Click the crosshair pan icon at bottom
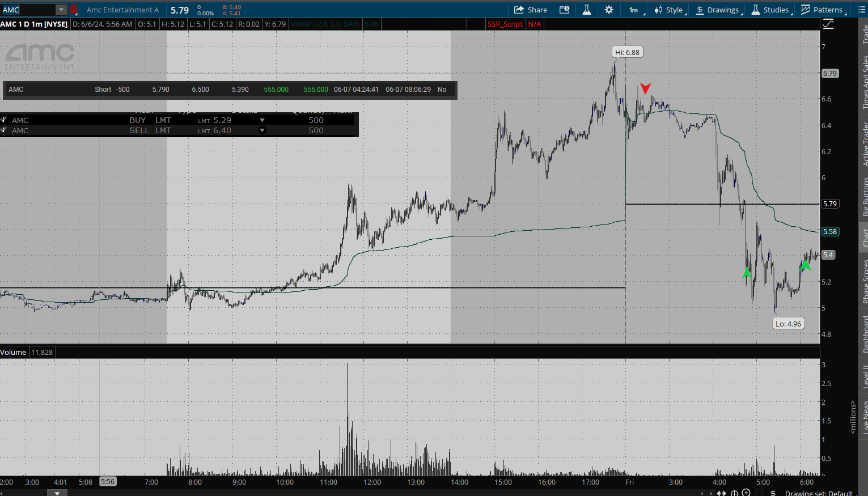This screenshot has height=496, width=868. point(734,493)
